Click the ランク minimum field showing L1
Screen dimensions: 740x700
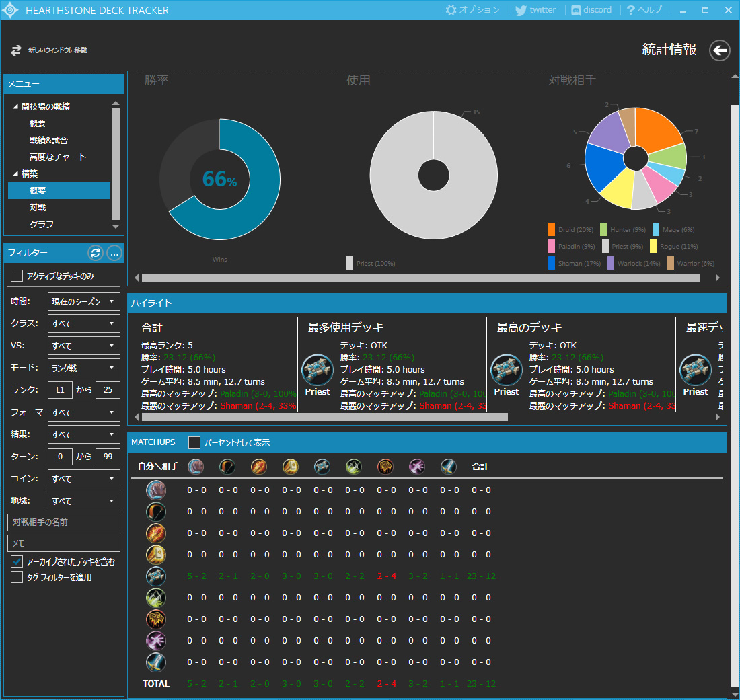coord(60,390)
